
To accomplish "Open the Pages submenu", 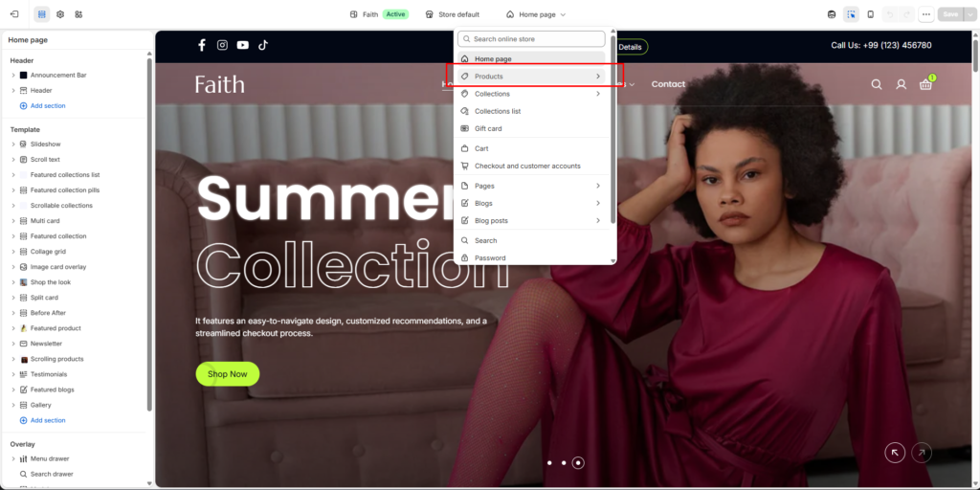I will pyautogui.click(x=531, y=186).
